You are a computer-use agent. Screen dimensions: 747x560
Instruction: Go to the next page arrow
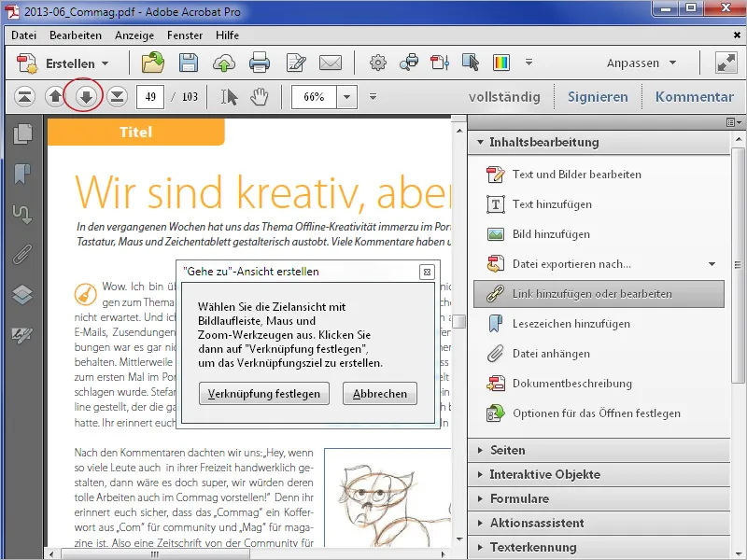(86, 97)
